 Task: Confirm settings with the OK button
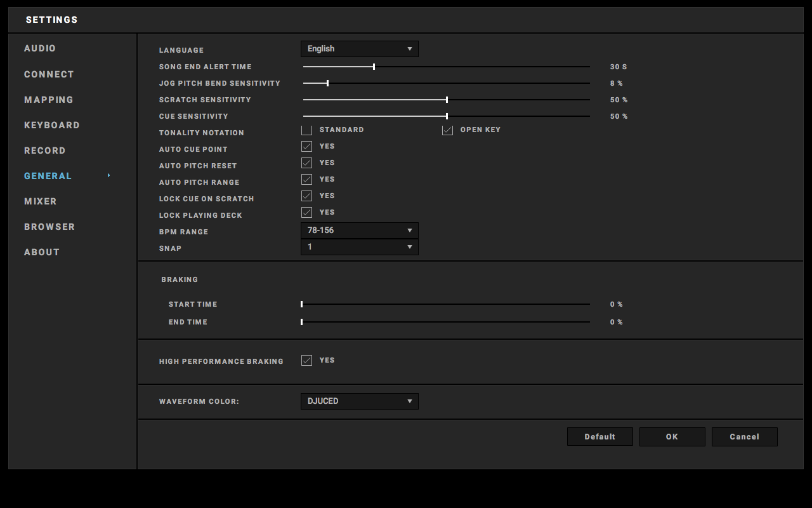coord(672,437)
